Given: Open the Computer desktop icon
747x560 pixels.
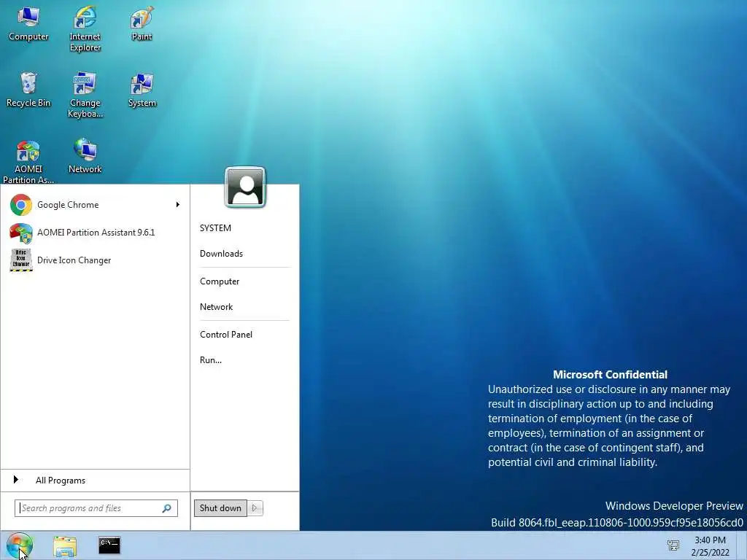Looking at the screenshot, I should [28, 24].
